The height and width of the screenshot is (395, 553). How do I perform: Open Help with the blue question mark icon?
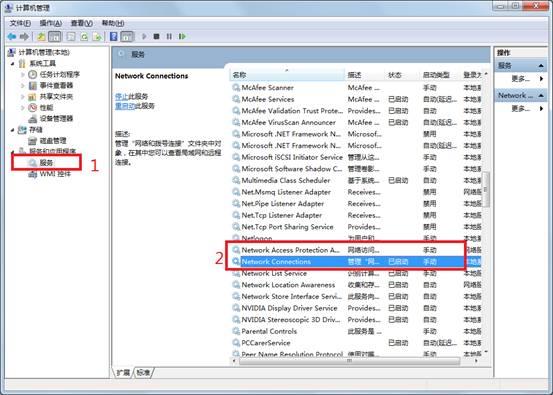coord(114,36)
